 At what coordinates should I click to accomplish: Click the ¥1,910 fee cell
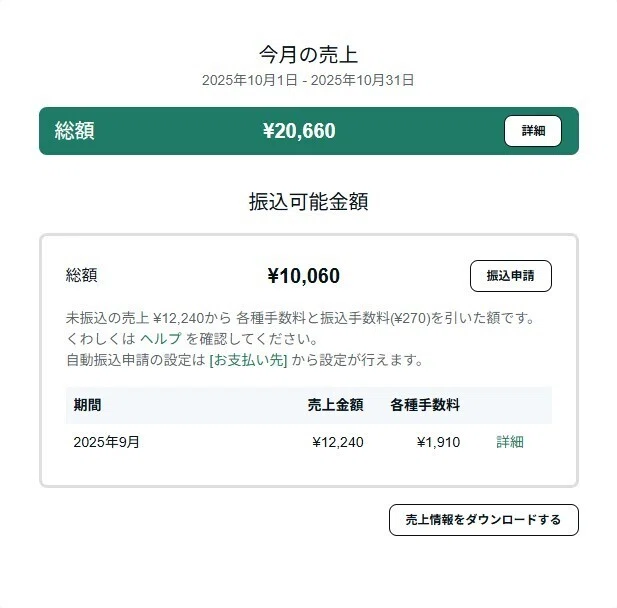(x=438, y=442)
